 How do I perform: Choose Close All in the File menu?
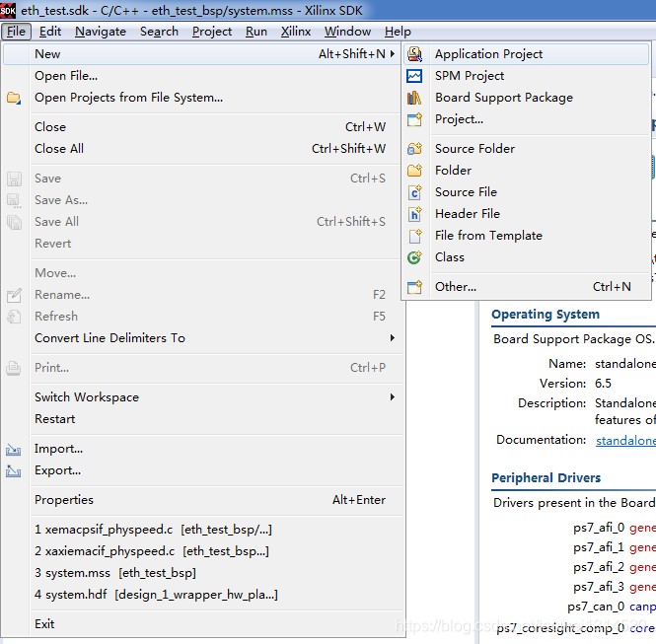click(202, 149)
